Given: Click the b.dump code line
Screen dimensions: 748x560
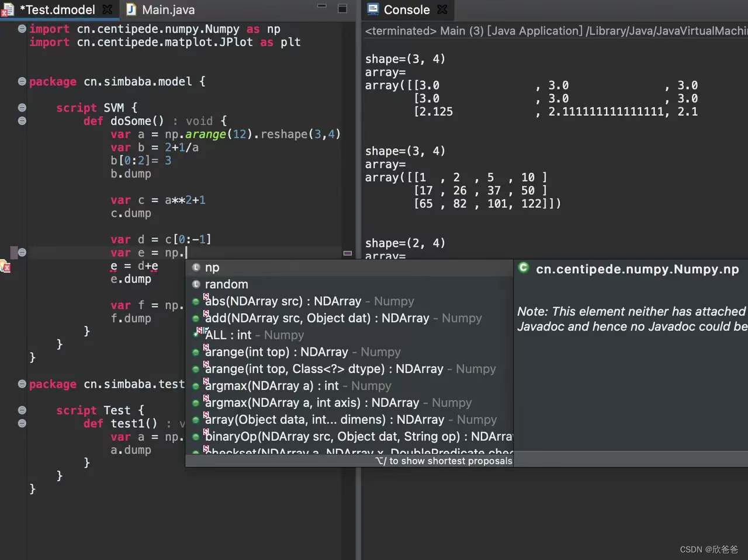Looking at the screenshot, I should coord(131,174).
